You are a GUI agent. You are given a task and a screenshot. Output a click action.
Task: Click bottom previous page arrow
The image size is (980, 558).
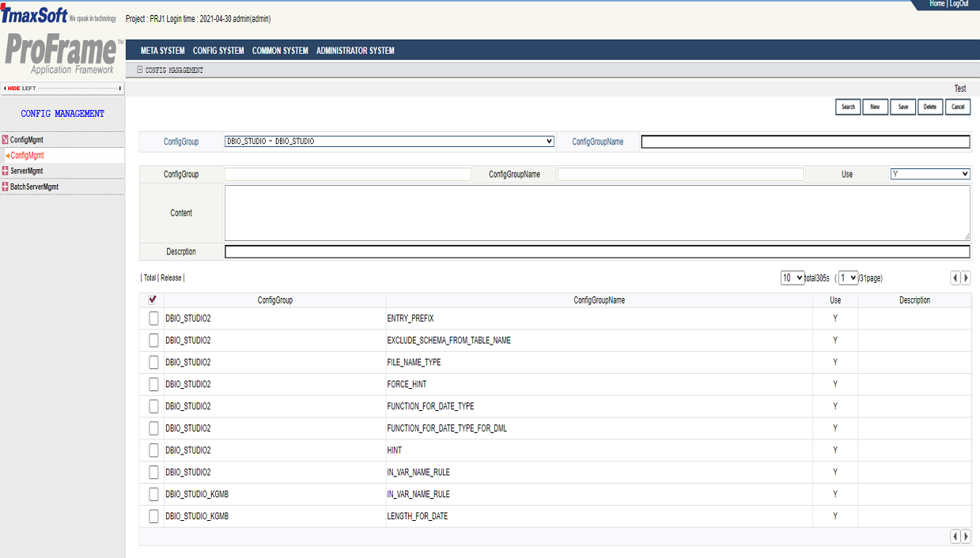(x=955, y=537)
